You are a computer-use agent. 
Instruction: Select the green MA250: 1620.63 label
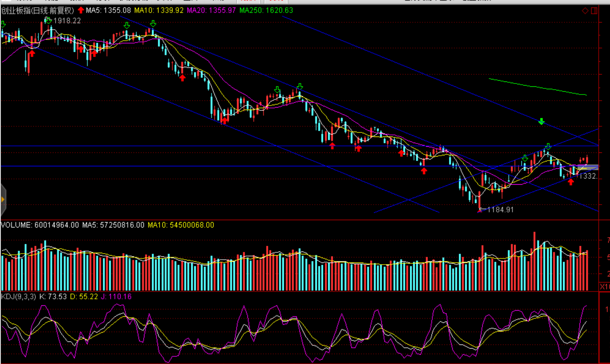266,10
